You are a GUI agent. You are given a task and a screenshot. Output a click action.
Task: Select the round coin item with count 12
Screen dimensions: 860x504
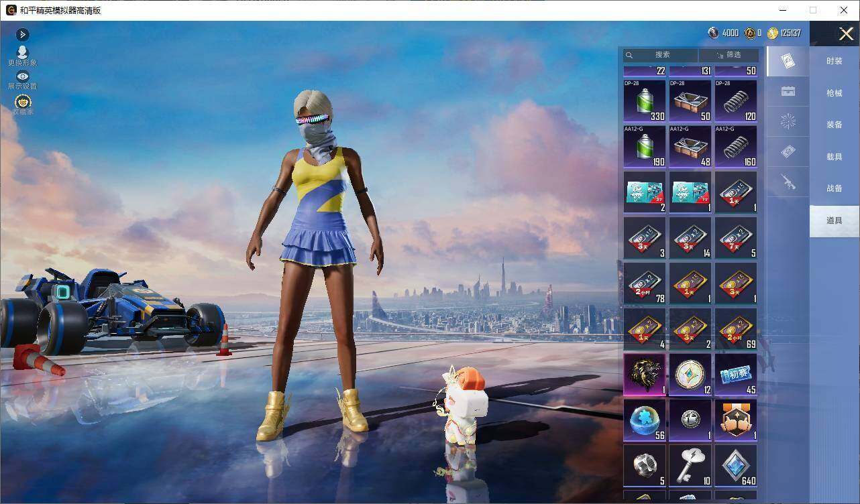(690, 374)
